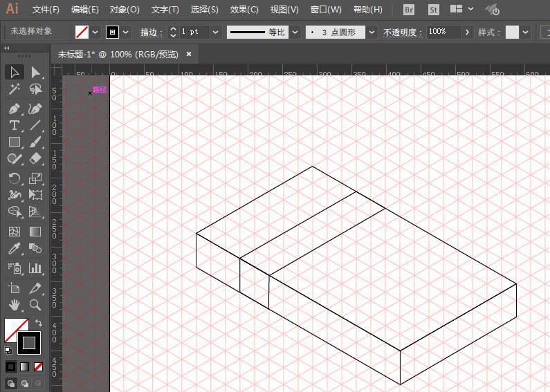Image resolution: width=550 pixels, height=392 pixels.
Task: Reset to default fill and stroke
Action: 8,351
